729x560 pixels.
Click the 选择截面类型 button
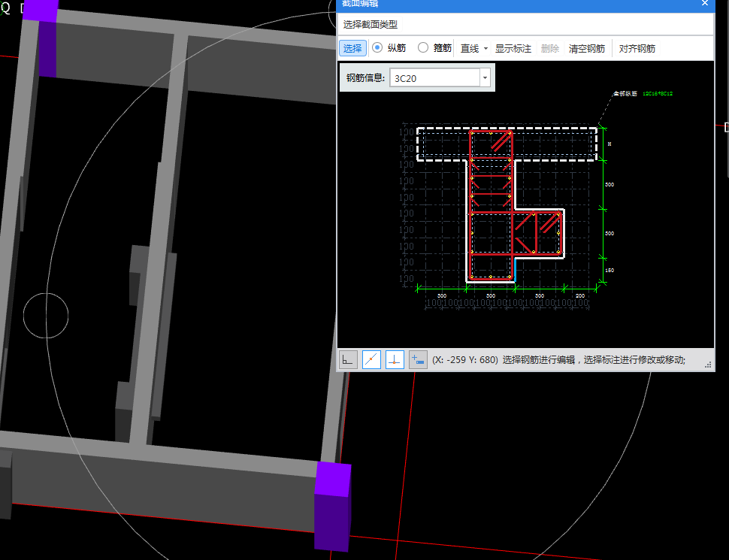click(371, 25)
